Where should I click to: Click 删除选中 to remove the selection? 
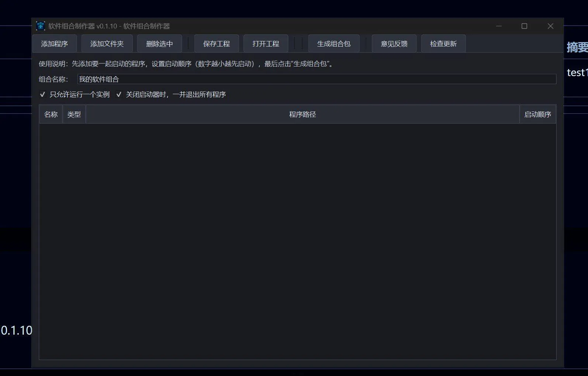(159, 44)
